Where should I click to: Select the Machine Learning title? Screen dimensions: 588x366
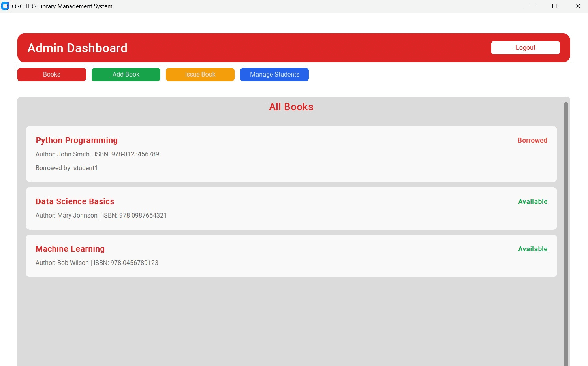coord(70,249)
